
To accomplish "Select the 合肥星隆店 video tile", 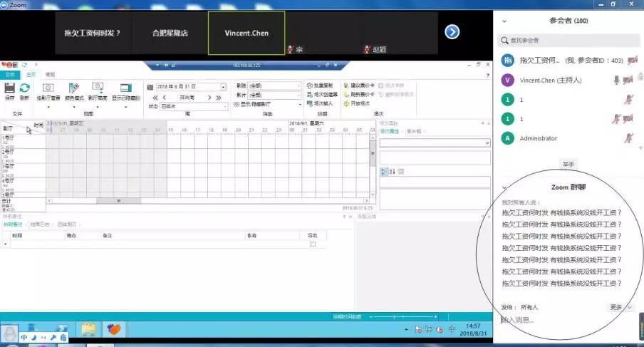I will click(170, 33).
